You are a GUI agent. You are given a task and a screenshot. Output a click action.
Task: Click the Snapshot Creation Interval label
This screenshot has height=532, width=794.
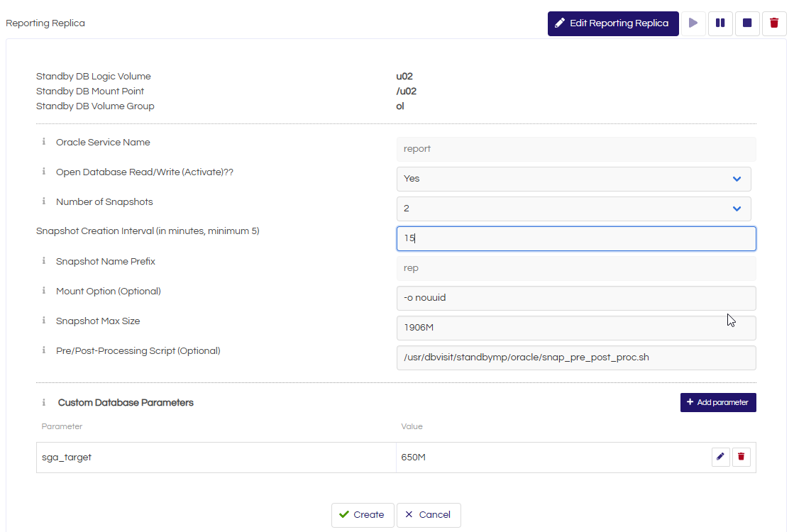tap(148, 231)
